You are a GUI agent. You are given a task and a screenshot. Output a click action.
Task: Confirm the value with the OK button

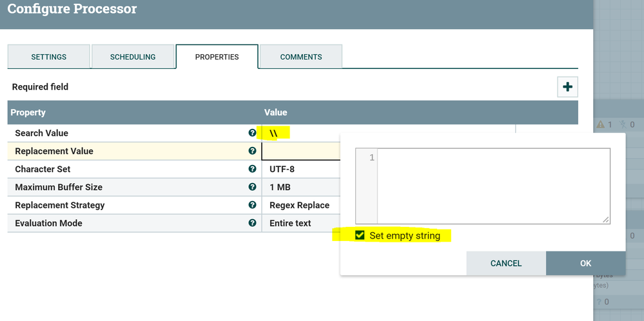click(x=585, y=263)
